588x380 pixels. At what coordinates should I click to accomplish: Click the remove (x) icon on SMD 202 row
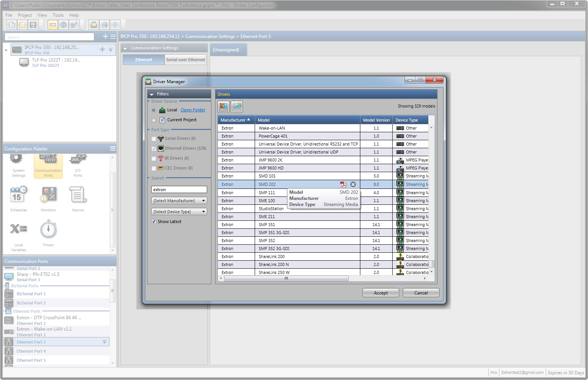pos(353,184)
